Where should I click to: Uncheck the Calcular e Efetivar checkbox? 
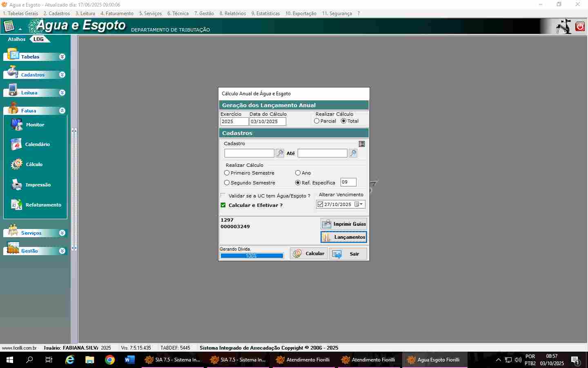pyautogui.click(x=223, y=205)
